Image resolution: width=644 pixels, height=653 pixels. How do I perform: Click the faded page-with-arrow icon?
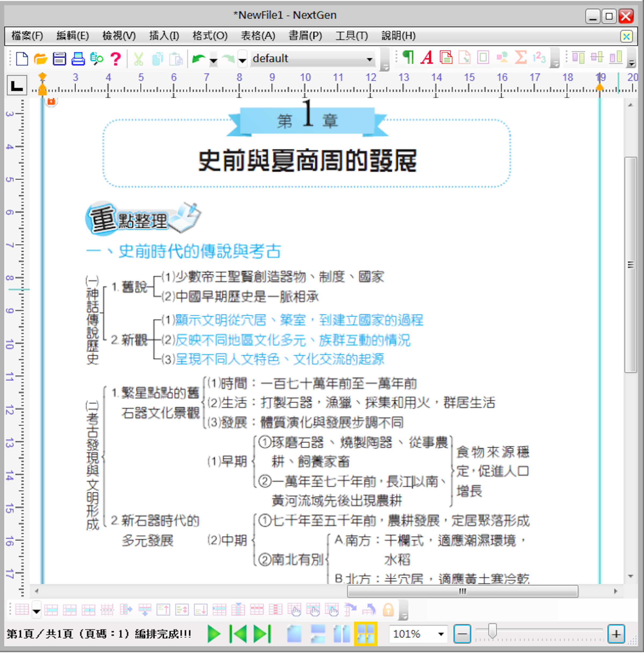(465, 57)
